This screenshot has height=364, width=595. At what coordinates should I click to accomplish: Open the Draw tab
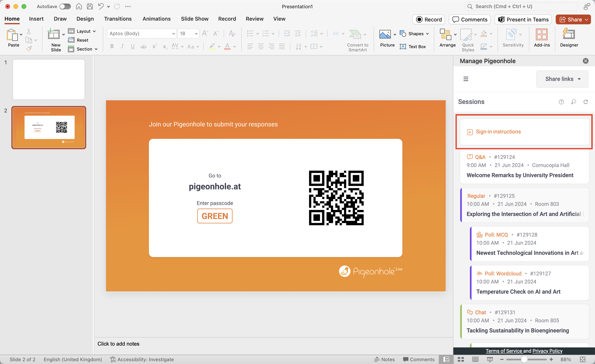pos(60,19)
